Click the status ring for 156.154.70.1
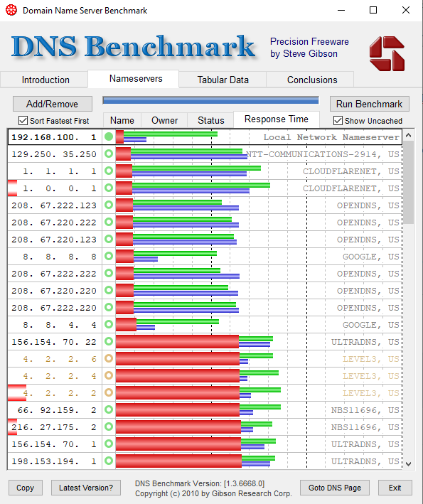 coord(109,444)
